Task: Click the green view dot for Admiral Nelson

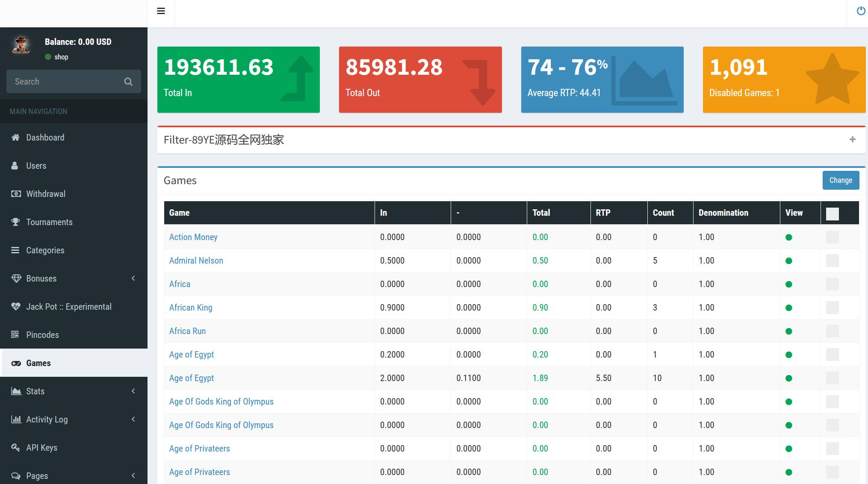Action: [789, 261]
